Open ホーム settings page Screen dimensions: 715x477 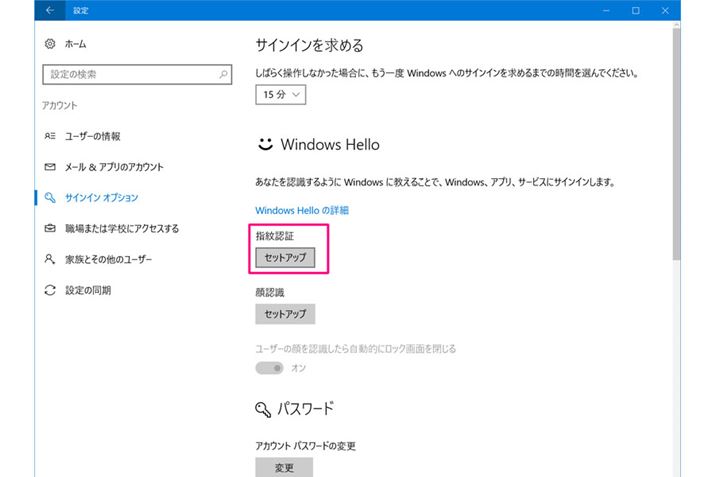point(75,44)
